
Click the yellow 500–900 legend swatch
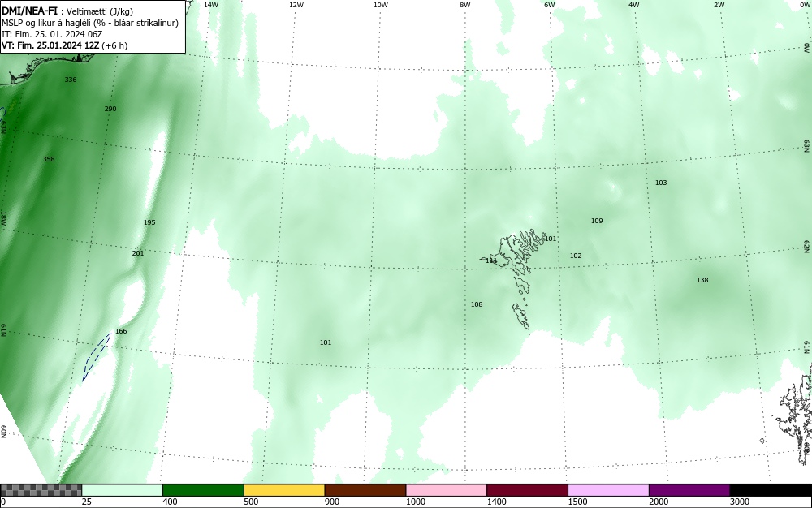[x=283, y=490]
